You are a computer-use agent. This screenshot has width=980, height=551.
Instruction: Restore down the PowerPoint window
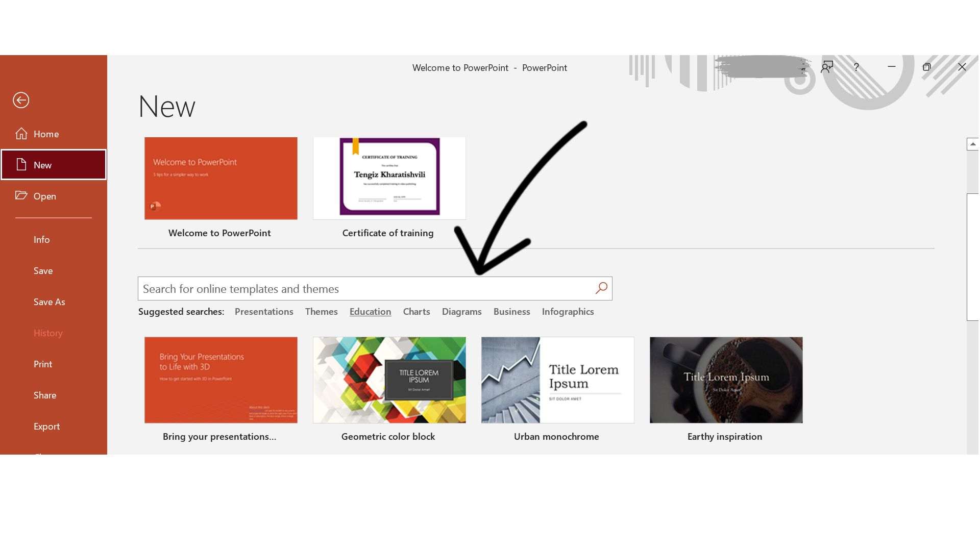click(927, 67)
